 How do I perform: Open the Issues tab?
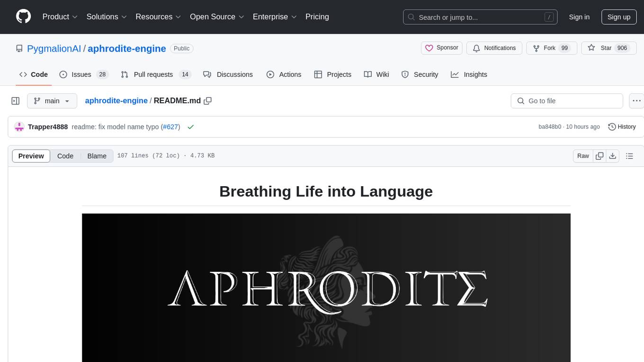(84, 74)
